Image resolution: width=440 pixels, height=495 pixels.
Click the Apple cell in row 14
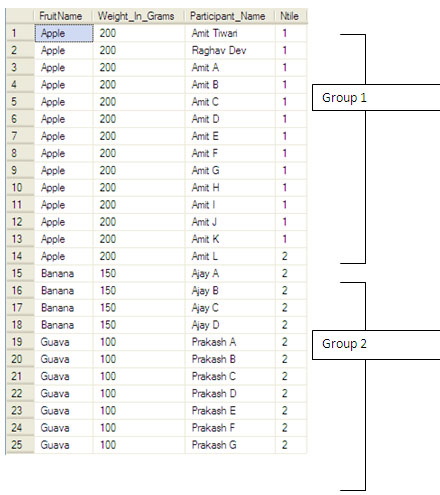64,256
